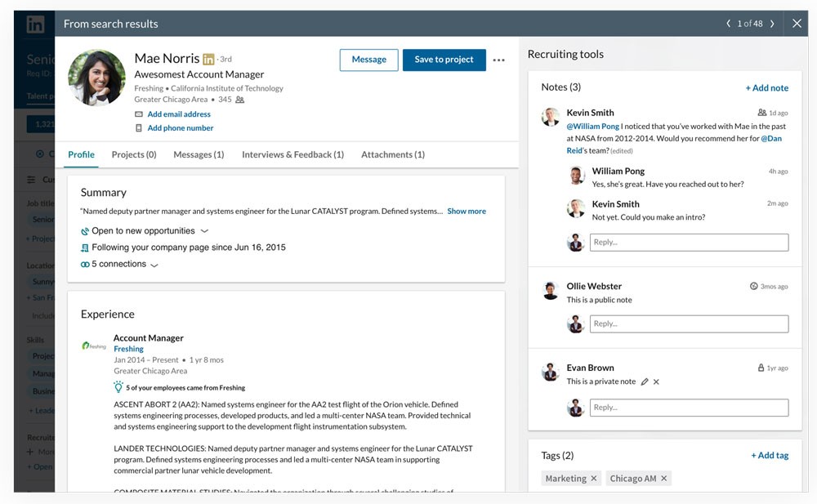
Task: Remove the Marketing tag
Action: (594, 479)
